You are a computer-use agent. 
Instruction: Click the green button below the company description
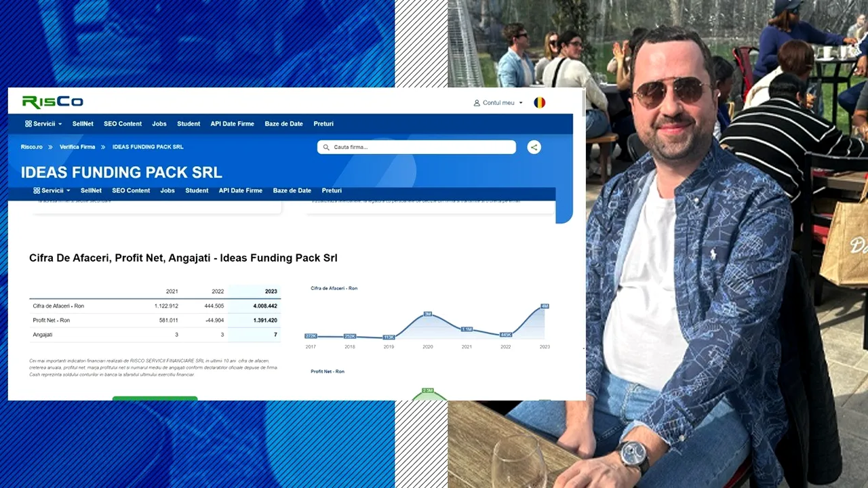tap(155, 397)
